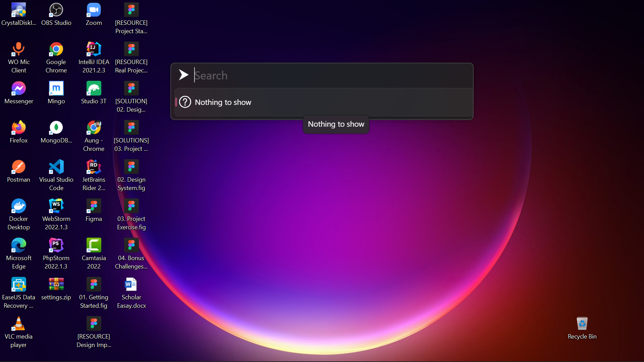644x362 pixels.
Task: Select the IntelliJ IDEA 2021.2.3 icon
Action: [x=94, y=49]
